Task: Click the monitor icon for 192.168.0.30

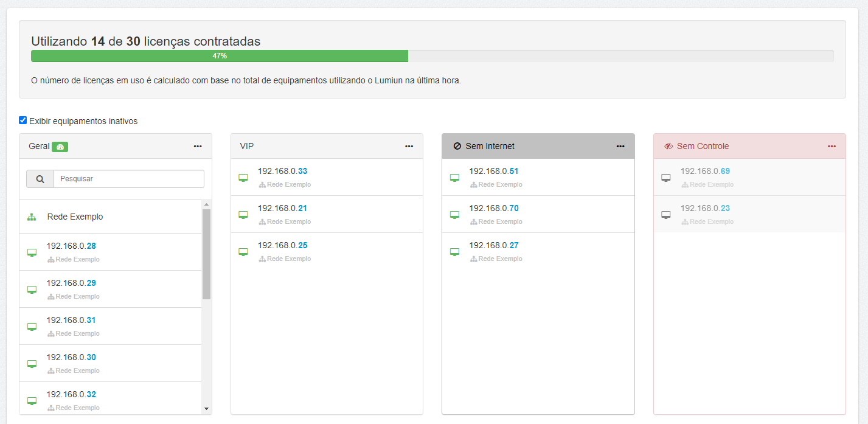Action: (32, 364)
